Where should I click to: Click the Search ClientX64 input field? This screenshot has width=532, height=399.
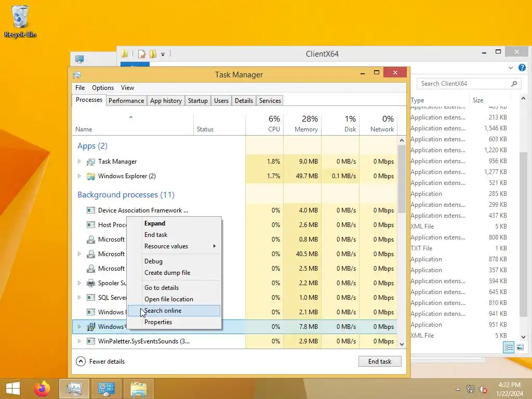(469, 84)
